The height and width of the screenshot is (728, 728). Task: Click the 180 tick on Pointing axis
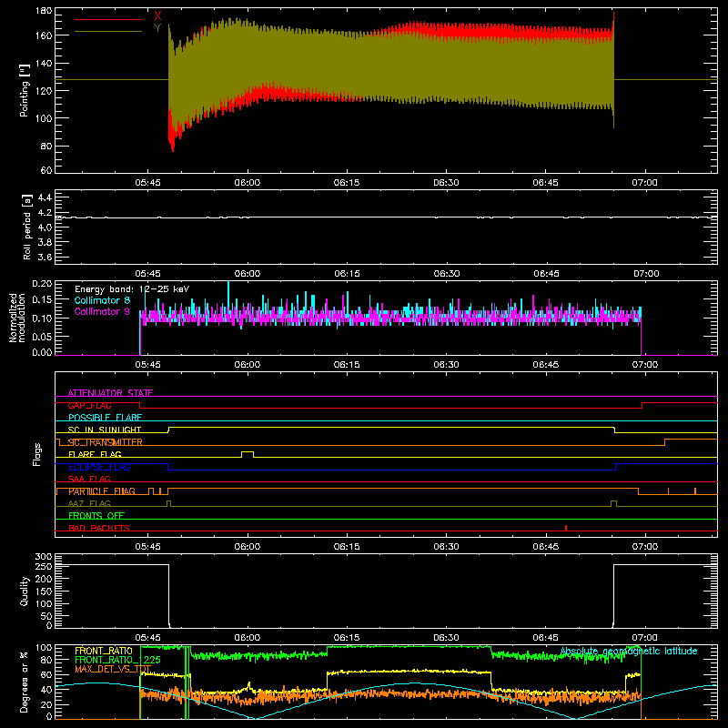pos(44,11)
